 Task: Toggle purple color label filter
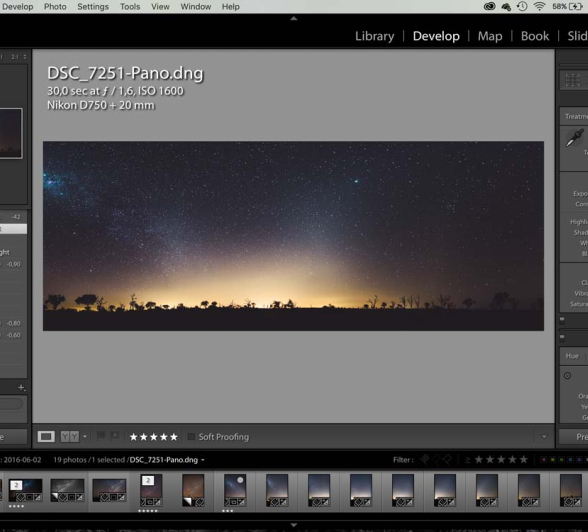580,459
